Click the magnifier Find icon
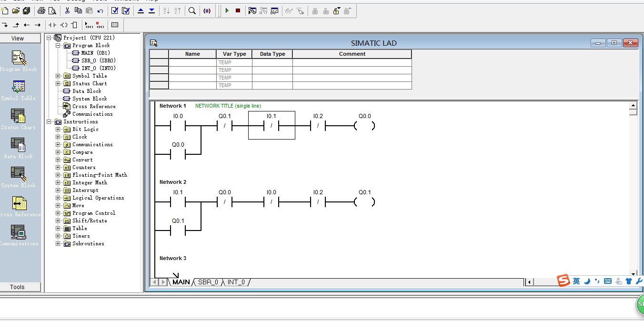 (192, 10)
